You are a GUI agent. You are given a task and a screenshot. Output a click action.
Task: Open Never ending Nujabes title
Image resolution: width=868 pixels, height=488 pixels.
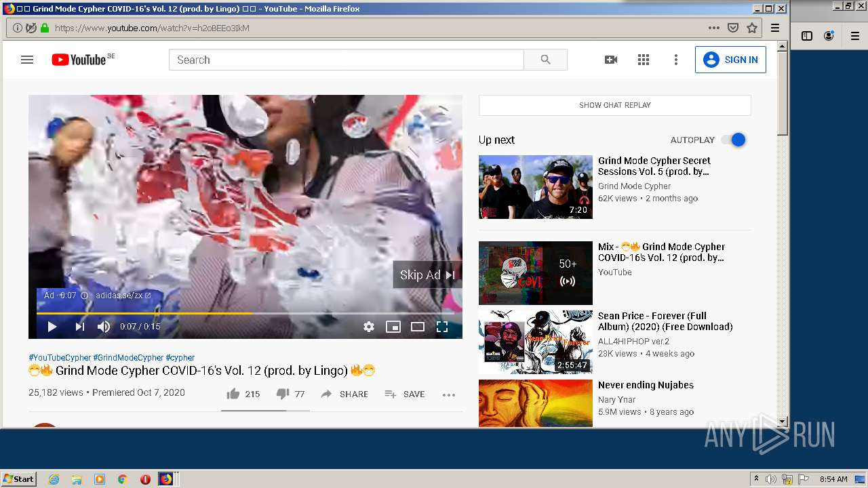click(646, 385)
